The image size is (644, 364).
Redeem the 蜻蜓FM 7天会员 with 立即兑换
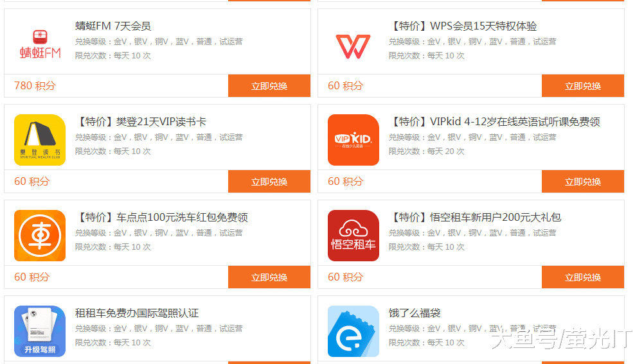point(269,86)
